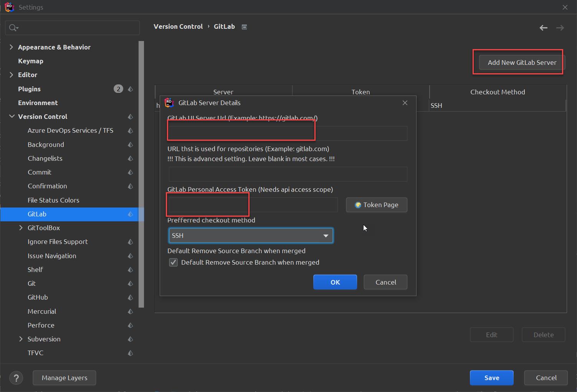577x392 pixels.
Task: Click the layer icon beside Background
Action: 131,145
